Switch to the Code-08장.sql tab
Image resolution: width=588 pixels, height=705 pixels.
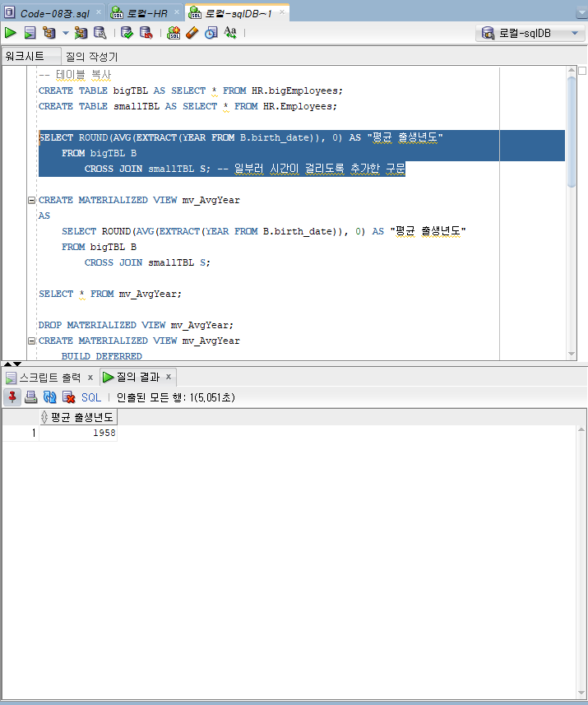coord(54,13)
